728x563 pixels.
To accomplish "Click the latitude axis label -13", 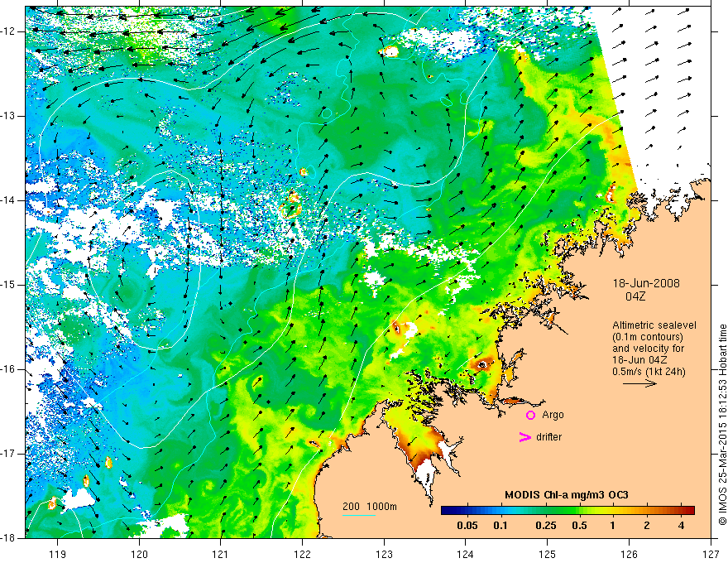I will [x=8, y=116].
